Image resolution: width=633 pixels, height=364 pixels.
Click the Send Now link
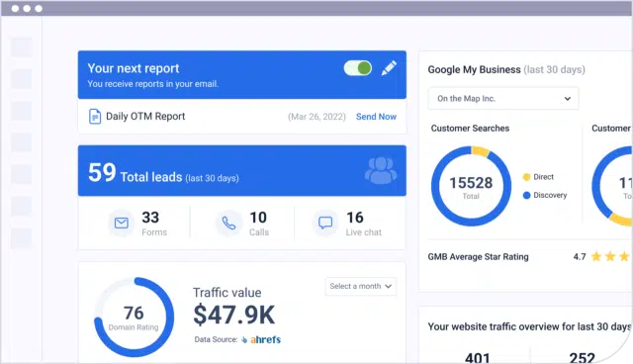point(376,117)
